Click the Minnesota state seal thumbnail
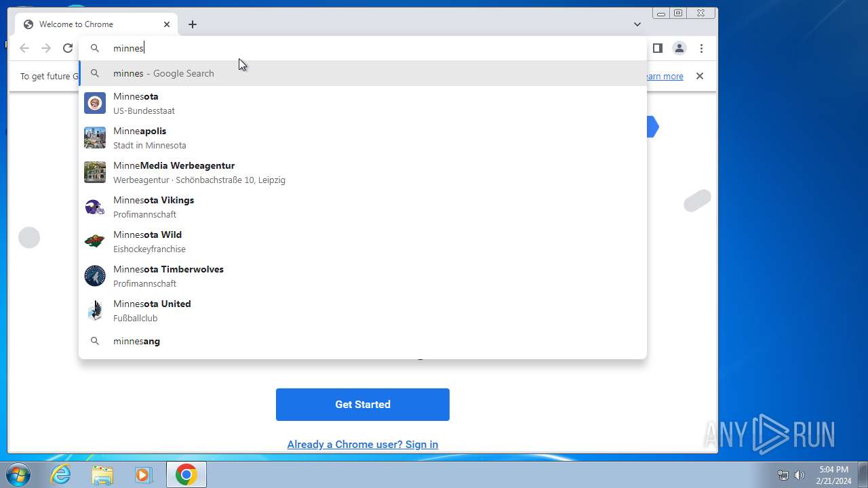 point(95,103)
